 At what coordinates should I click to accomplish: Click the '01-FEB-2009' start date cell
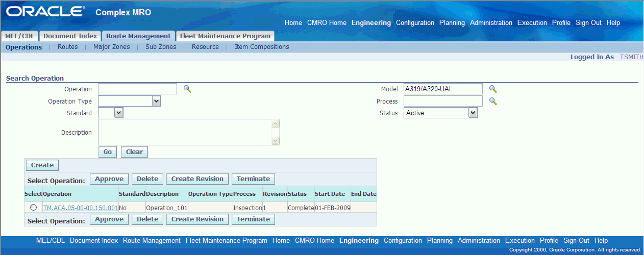[x=333, y=208]
